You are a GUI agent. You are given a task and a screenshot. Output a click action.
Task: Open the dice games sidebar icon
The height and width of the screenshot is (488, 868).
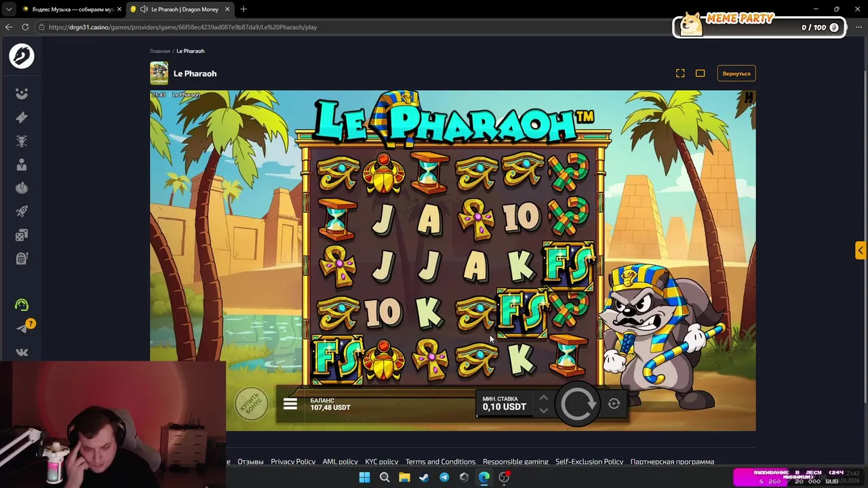click(22, 235)
